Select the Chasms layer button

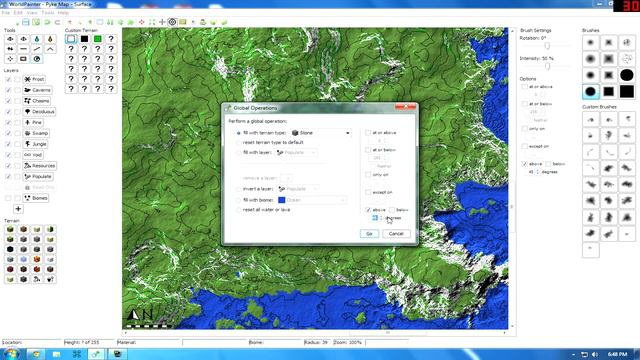[x=37, y=101]
